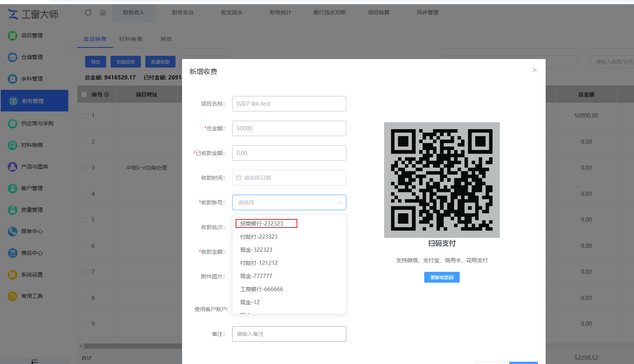Check the checkbox for row 5
The height and width of the screenshot is (364, 634).
[84, 220]
